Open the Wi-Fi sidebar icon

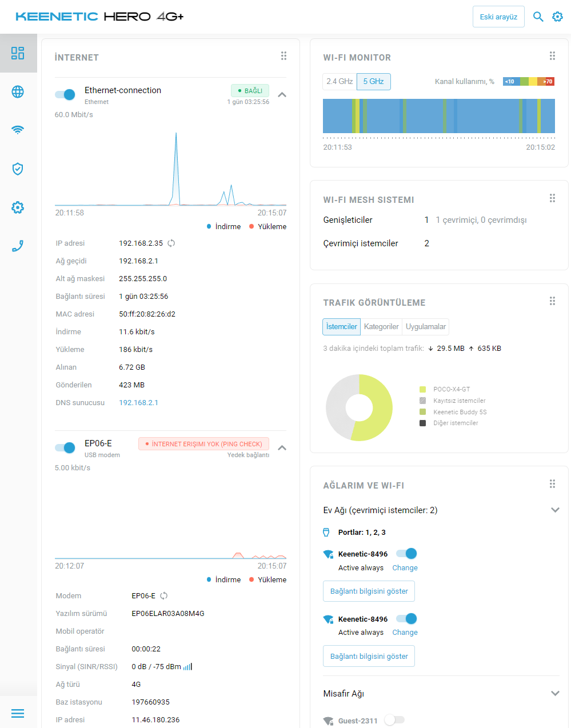point(18,130)
